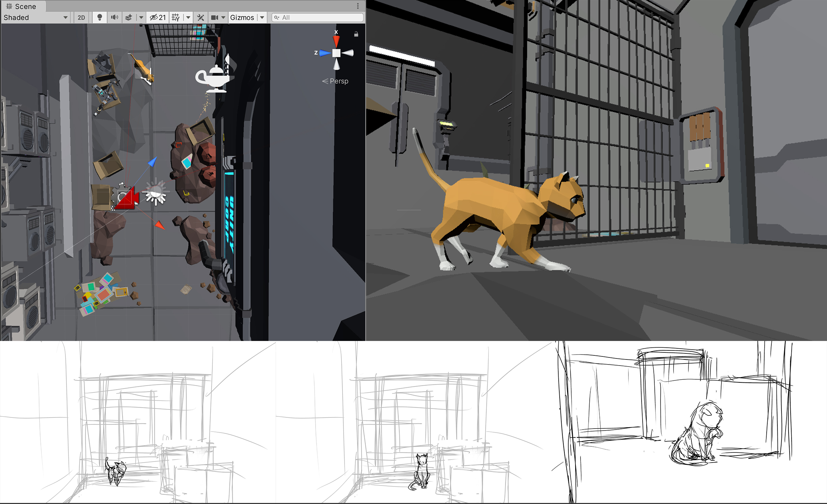Expand the effects dropdown arrow beside skybox icon
This screenshot has width=827, height=504.
tap(141, 18)
